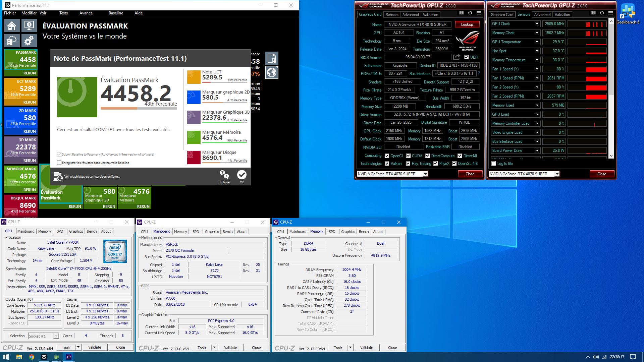Open Windows Start menu

[6, 357]
